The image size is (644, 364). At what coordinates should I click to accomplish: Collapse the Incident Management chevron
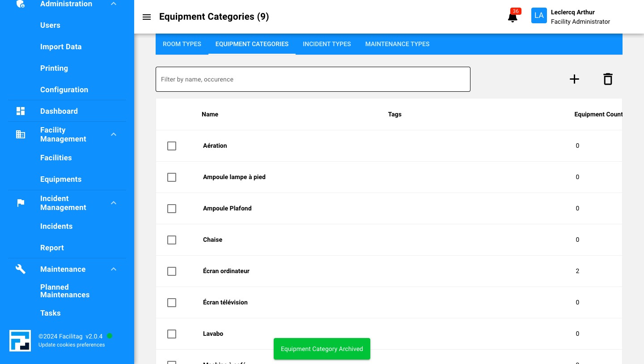point(114,203)
